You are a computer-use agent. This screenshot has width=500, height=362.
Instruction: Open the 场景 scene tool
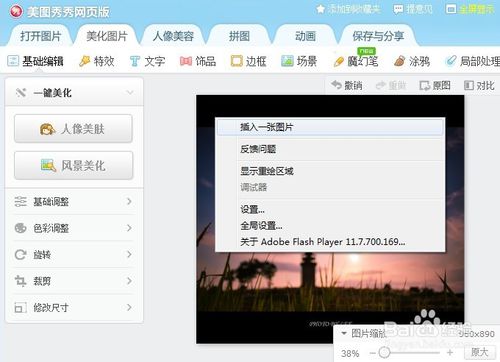[x=299, y=61]
